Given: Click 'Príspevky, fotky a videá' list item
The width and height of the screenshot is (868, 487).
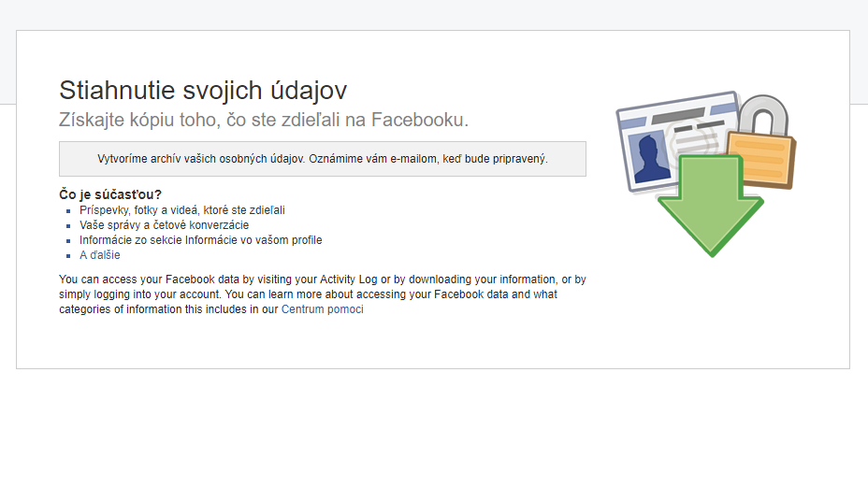Looking at the screenshot, I should click(182, 210).
